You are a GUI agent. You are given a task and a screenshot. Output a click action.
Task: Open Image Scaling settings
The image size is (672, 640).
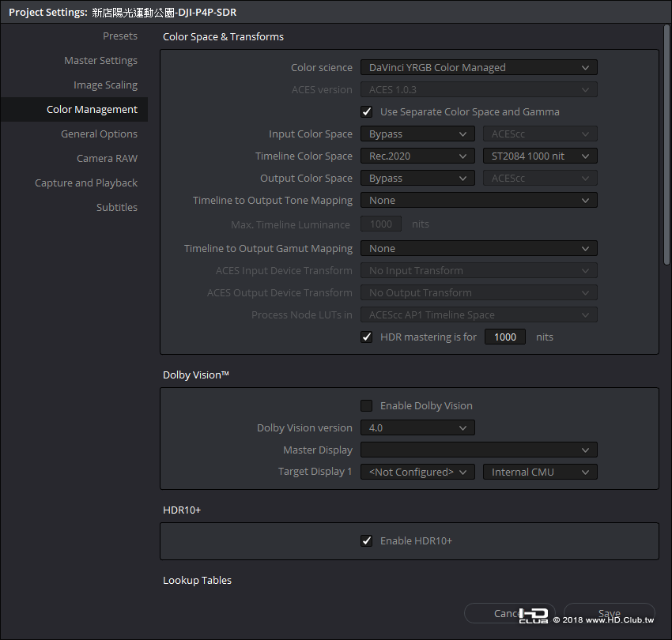(x=105, y=85)
